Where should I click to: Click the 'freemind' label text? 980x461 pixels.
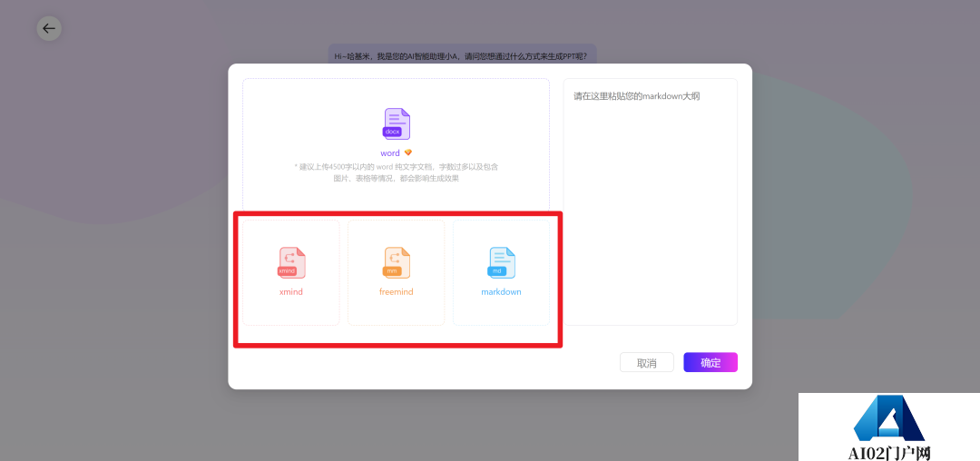pos(397,291)
